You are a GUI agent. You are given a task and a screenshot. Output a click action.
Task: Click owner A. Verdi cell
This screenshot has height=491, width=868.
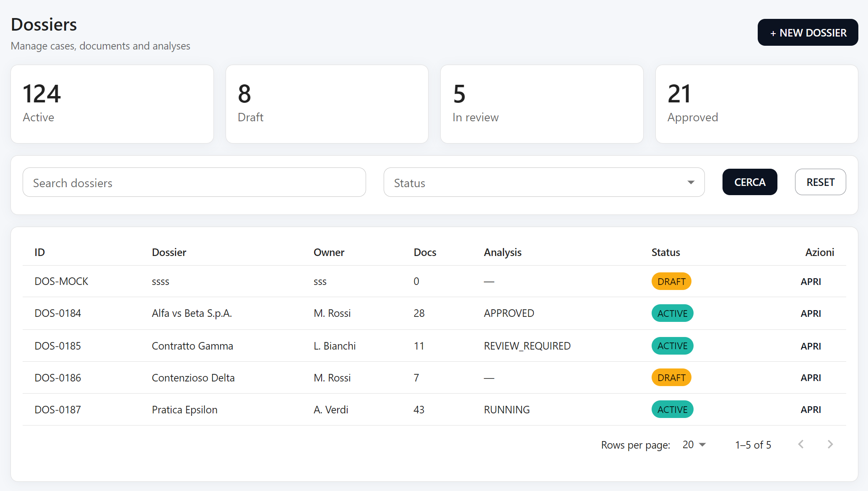point(331,410)
